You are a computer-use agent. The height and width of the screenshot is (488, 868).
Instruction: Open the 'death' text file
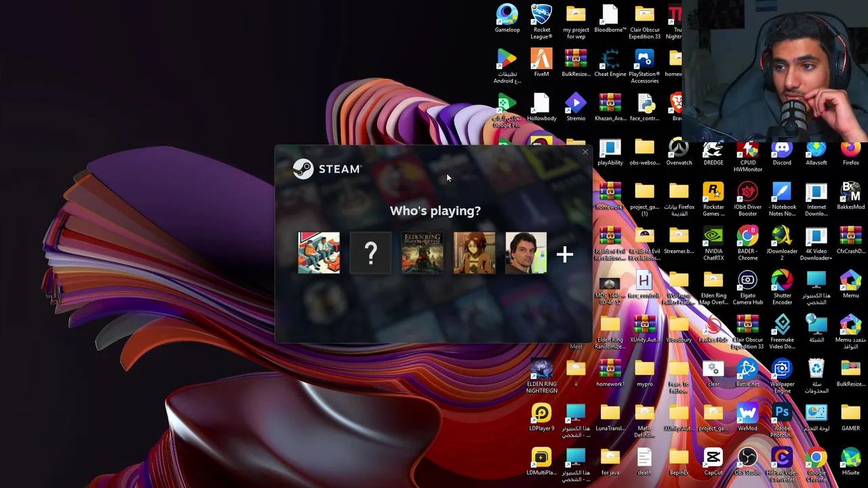(644, 462)
